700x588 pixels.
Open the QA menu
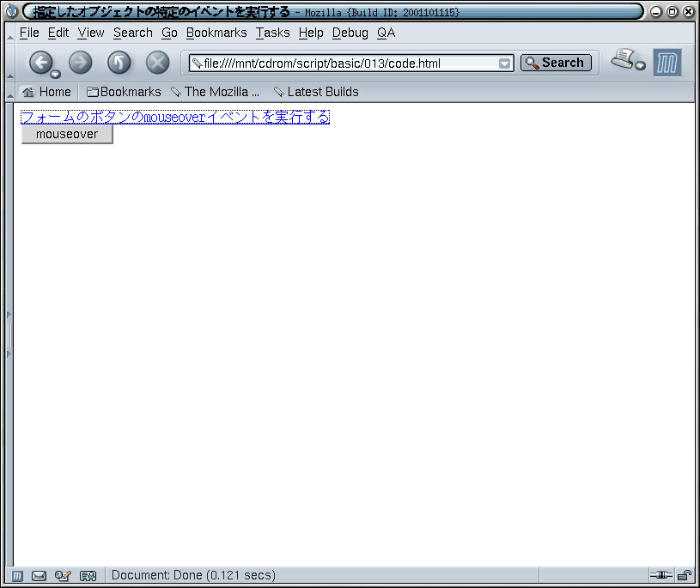[x=387, y=33]
